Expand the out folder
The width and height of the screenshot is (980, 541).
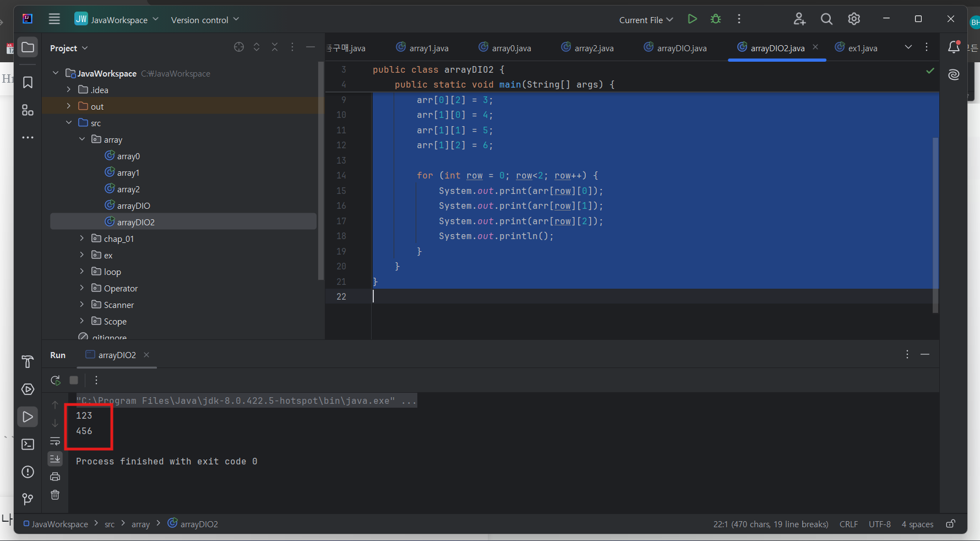(68, 106)
